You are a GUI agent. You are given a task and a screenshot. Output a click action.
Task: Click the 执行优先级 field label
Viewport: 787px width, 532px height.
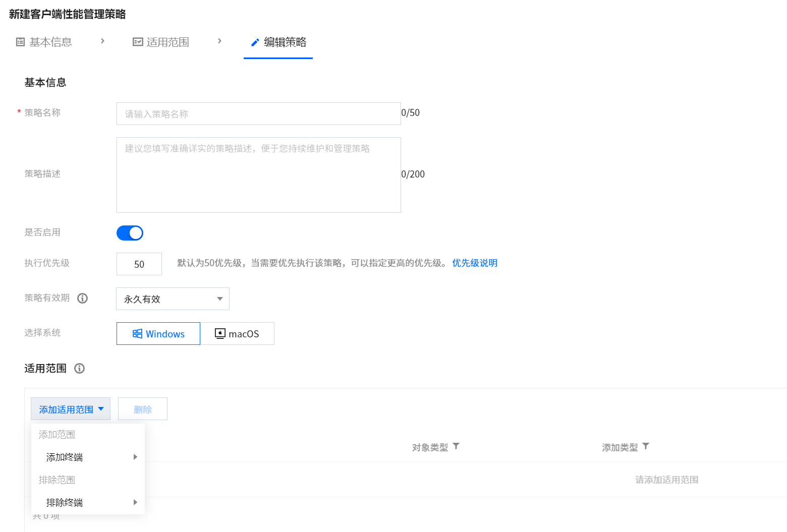click(47, 263)
